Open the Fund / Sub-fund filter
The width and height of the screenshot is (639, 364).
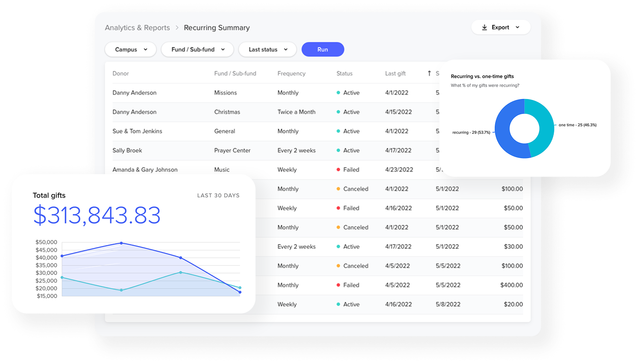click(x=198, y=50)
